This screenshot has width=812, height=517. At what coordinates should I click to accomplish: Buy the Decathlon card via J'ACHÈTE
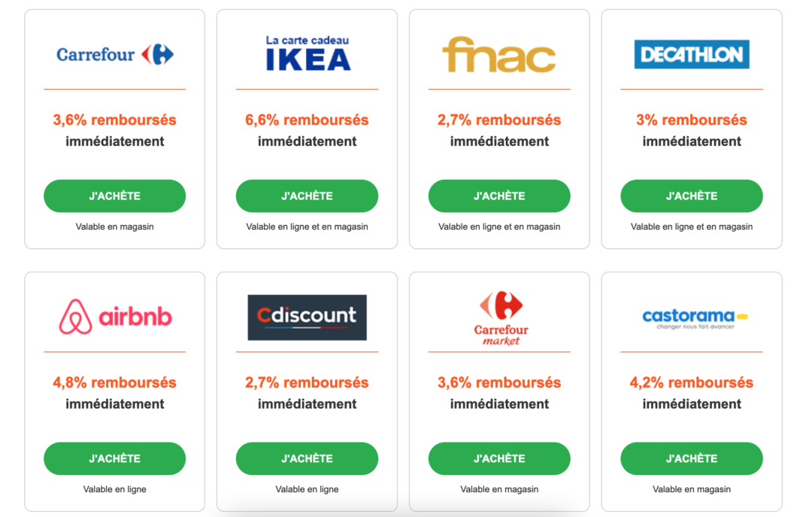692,196
